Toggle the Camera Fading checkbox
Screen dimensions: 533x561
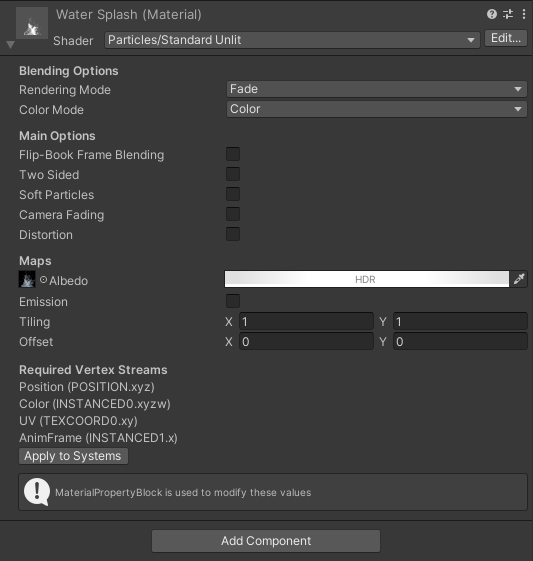coord(233,214)
